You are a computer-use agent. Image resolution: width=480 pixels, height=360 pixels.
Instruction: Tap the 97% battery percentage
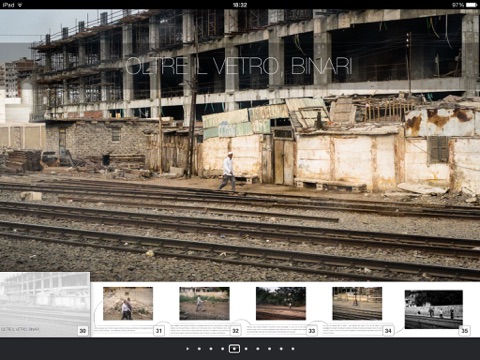458,5
